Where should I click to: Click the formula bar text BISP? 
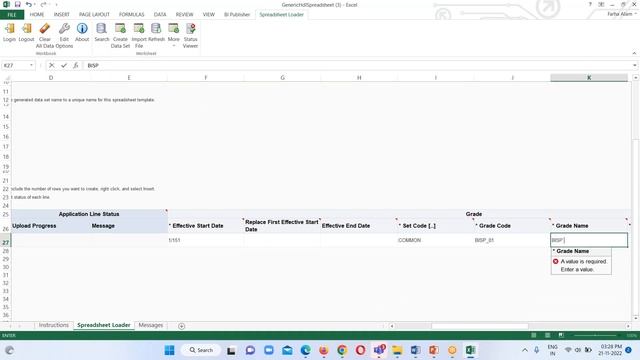(x=93, y=65)
